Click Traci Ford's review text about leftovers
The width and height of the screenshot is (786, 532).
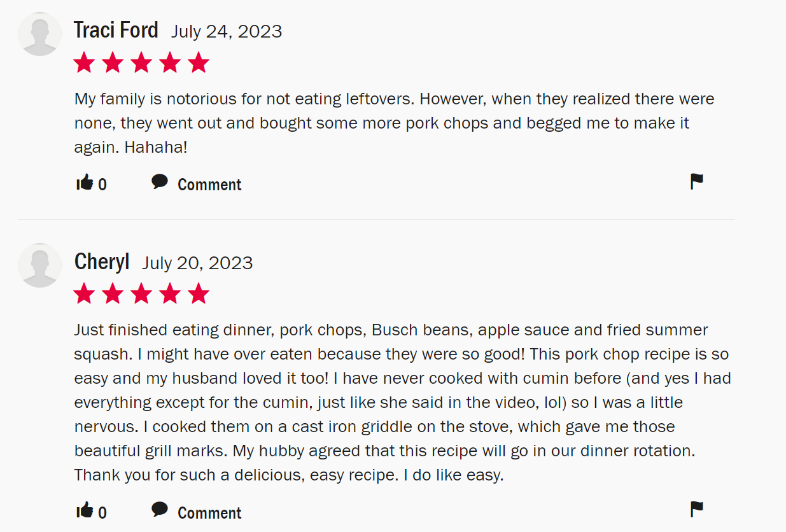pos(395,123)
